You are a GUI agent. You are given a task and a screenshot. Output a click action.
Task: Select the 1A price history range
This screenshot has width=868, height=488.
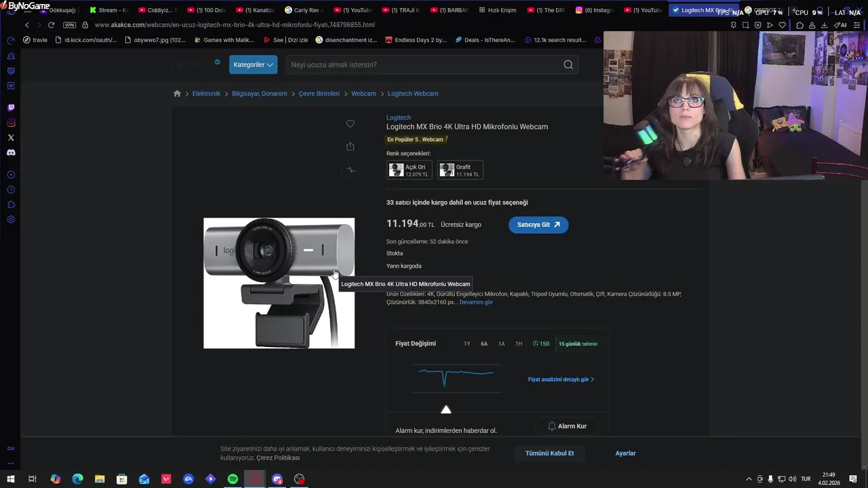(x=501, y=344)
